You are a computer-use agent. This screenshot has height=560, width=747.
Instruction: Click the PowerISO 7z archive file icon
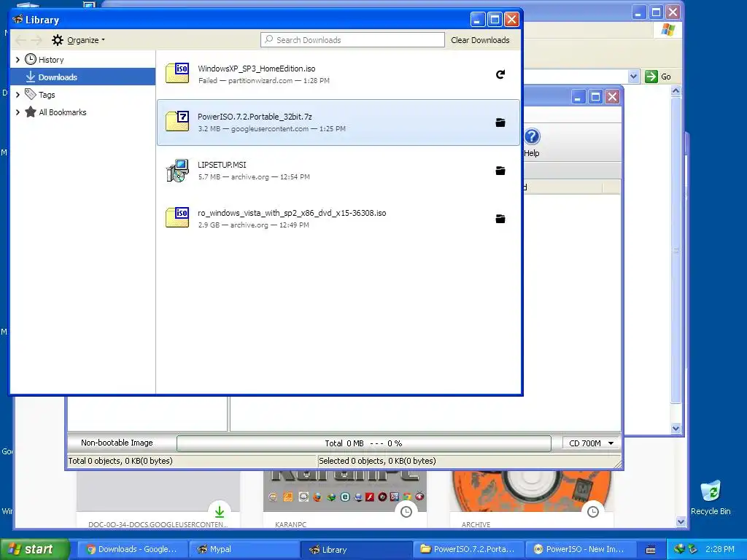tap(177, 122)
